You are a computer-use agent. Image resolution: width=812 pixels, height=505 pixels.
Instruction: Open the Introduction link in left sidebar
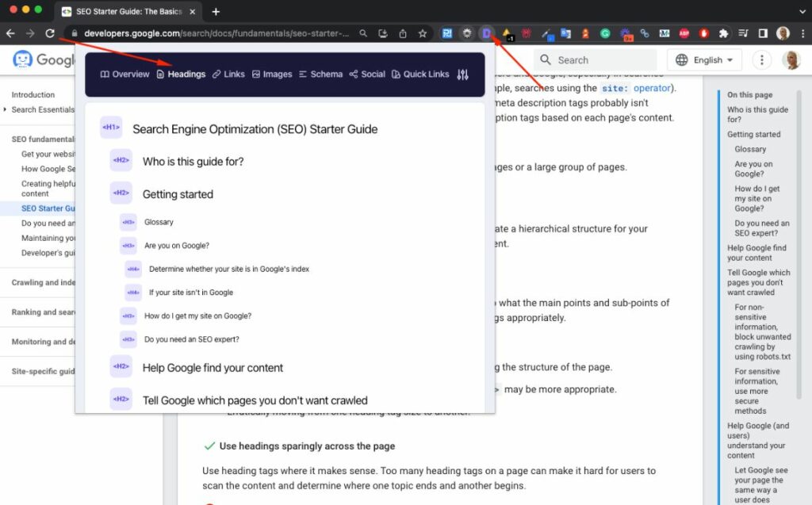tap(33, 94)
